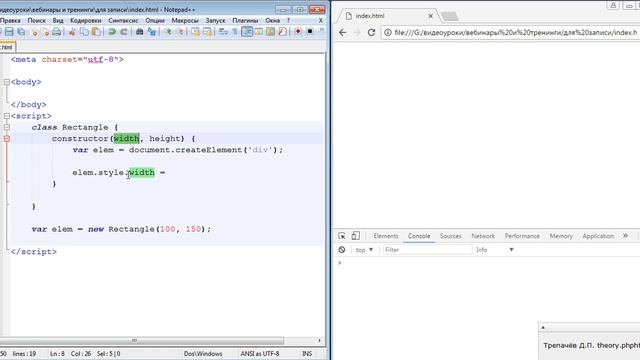The width and height of the screenshot is (640, 360).
Task: Click the Zoom Out toolbar icon
Action: click(x=180, y=32)
